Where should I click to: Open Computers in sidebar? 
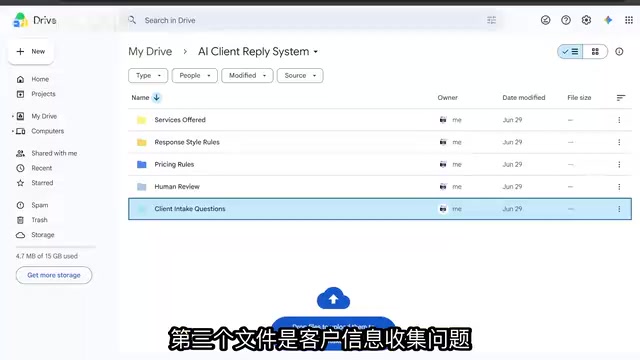coord(48,131)
